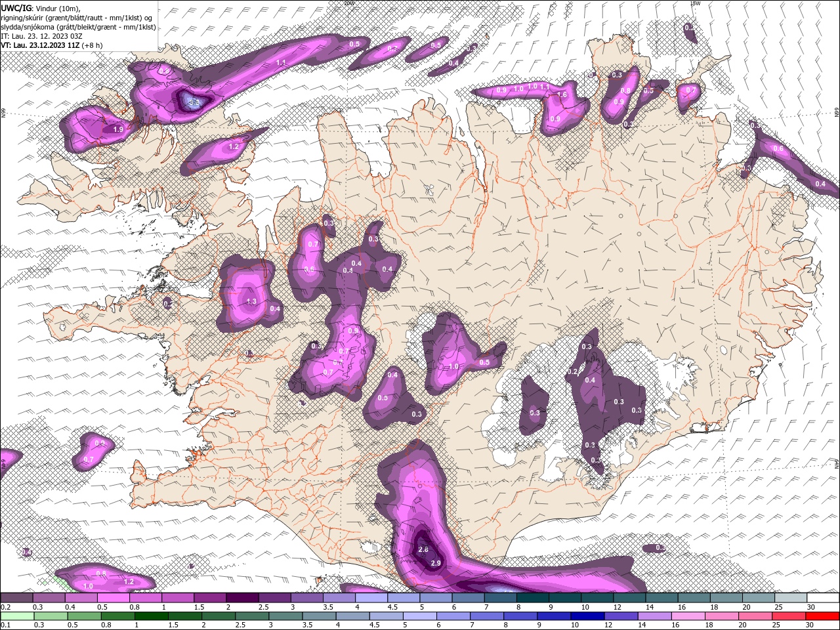Click the 1.9 snowfall value in the northwest

pyautogui.click(x=118, y=130)
